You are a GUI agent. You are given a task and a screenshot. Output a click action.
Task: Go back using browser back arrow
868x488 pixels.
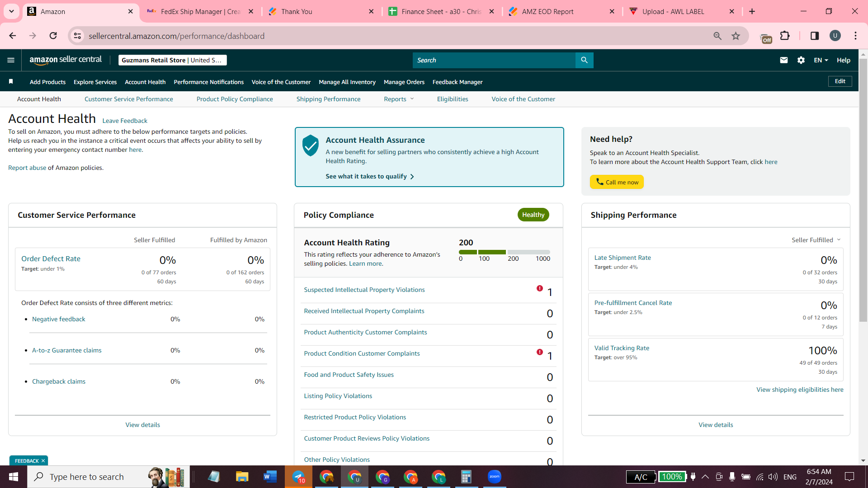(x=13, y=36)
